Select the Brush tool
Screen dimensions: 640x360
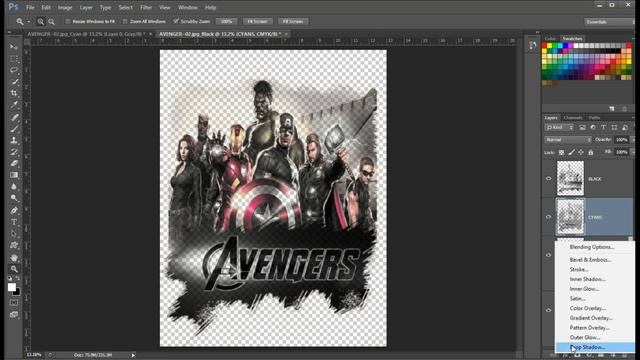click(x=14, y=129)
